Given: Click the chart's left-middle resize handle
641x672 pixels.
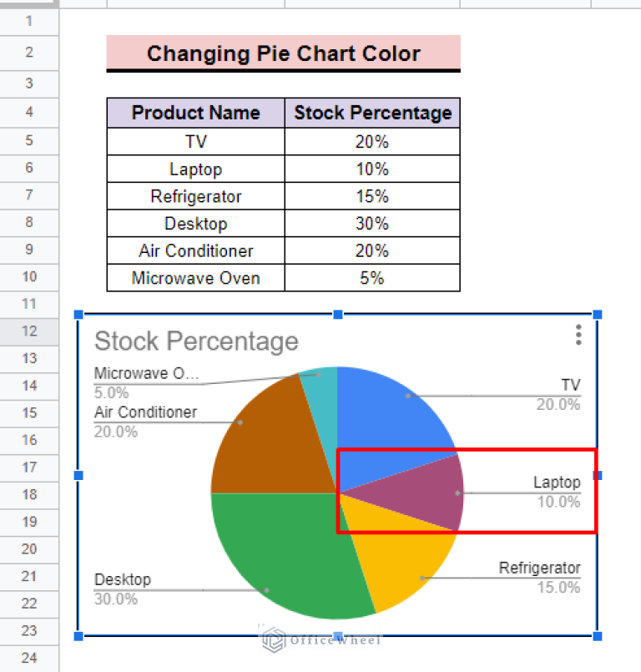Looking at the screenshot, I should [79, 475].
